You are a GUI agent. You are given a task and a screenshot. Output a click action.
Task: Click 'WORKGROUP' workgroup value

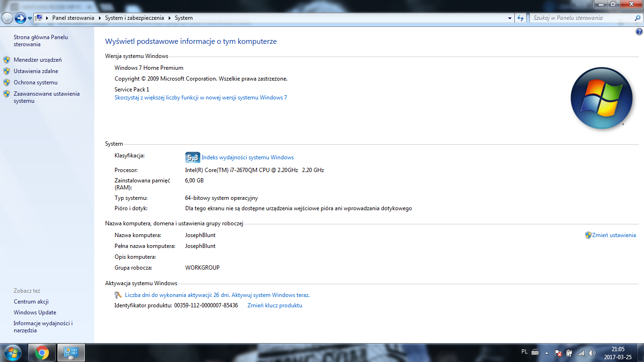[x=202, y=268]
